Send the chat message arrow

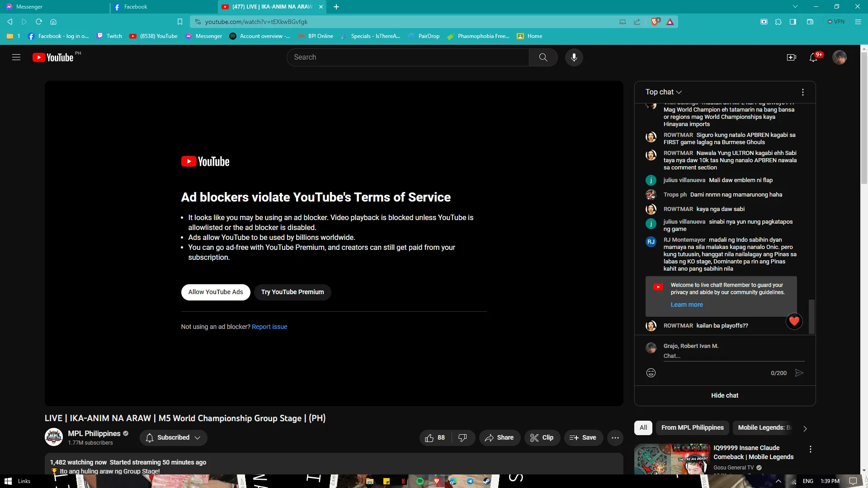(x=799, y=373)
